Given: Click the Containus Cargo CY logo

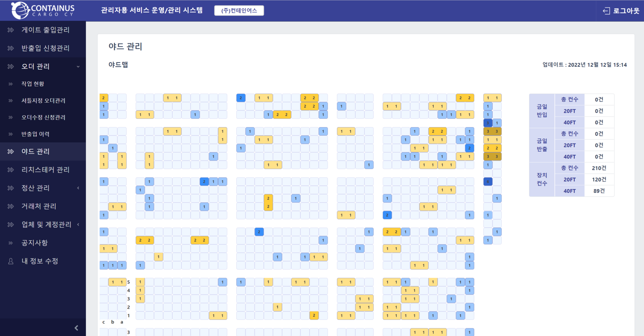Looking at the screenshot, I should pyautogui.click(x=43, y=10).
